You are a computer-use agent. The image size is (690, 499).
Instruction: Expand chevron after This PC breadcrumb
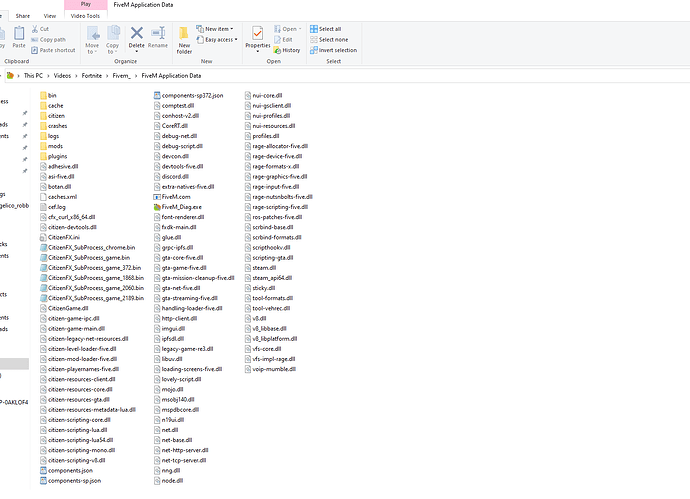pos(48,76)
